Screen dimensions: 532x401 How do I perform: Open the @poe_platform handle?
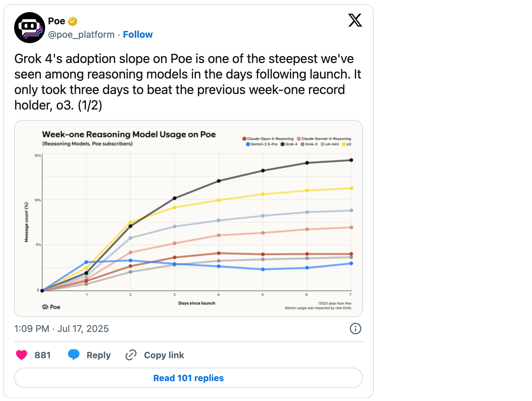click(x=81, y=34)
